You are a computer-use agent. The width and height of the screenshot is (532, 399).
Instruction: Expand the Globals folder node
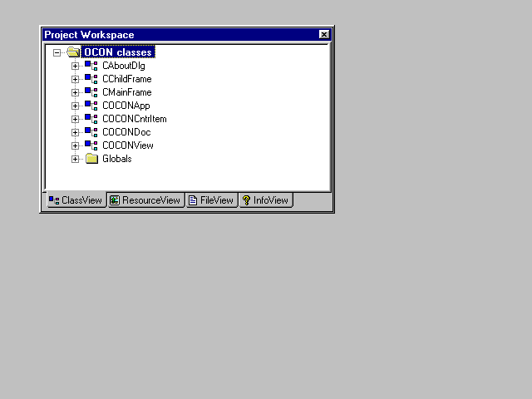pyautogui.click(x=75, y=159)
